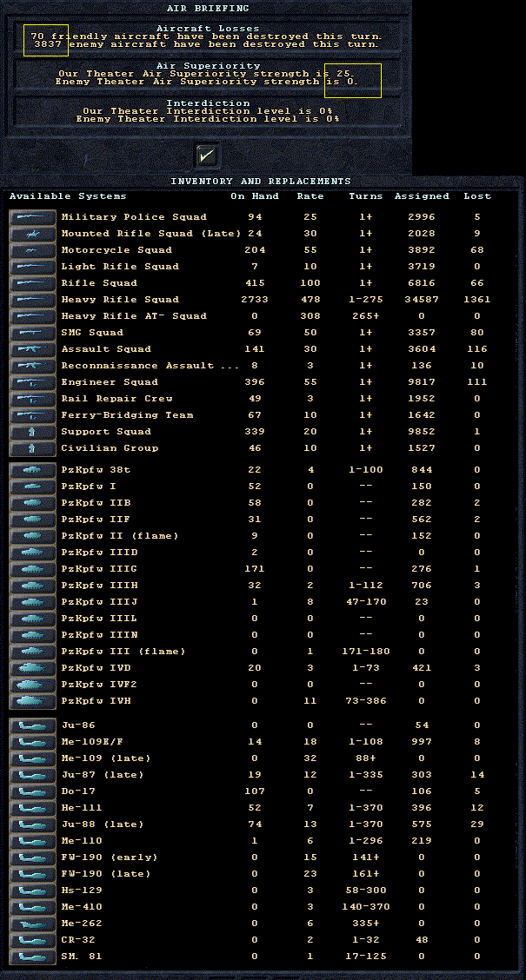Screen dimensions: 526x980
Task: Select the Ju-87 (late) aircraft icon
Action: tap(33, 775)
